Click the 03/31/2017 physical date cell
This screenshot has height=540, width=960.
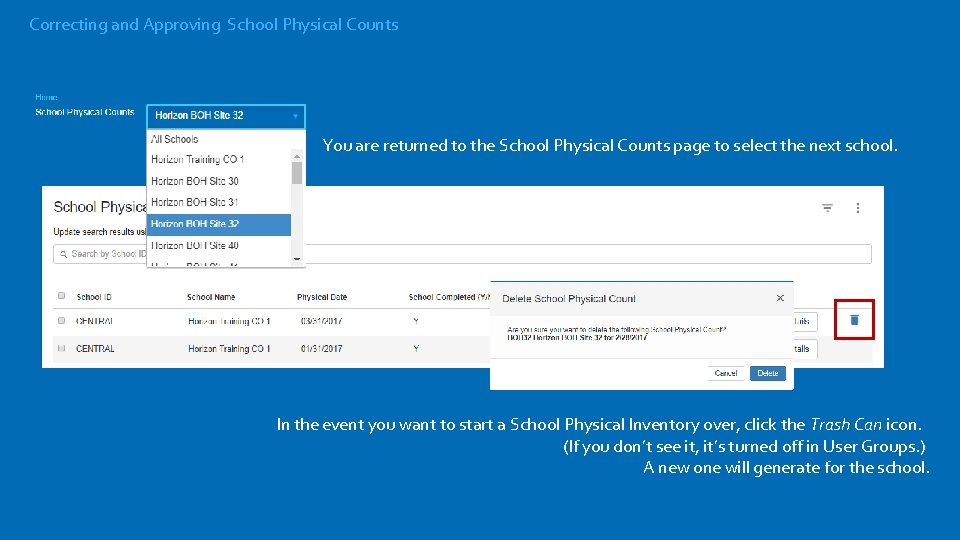click(321, 321)
